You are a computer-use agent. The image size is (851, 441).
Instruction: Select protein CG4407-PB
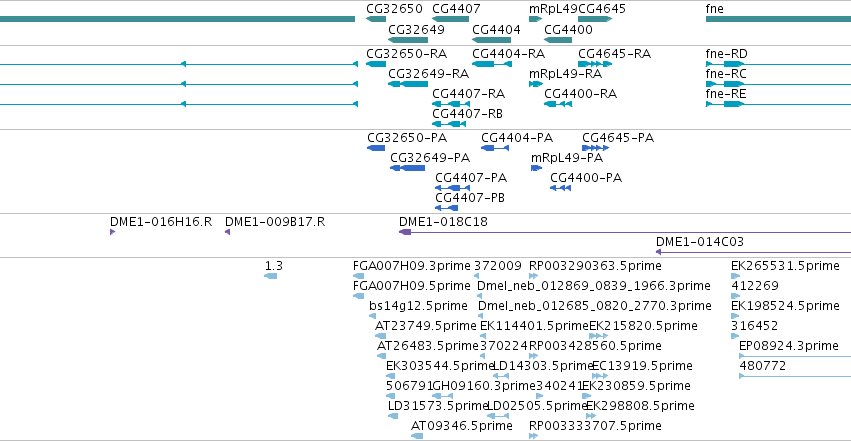(470, 198)
